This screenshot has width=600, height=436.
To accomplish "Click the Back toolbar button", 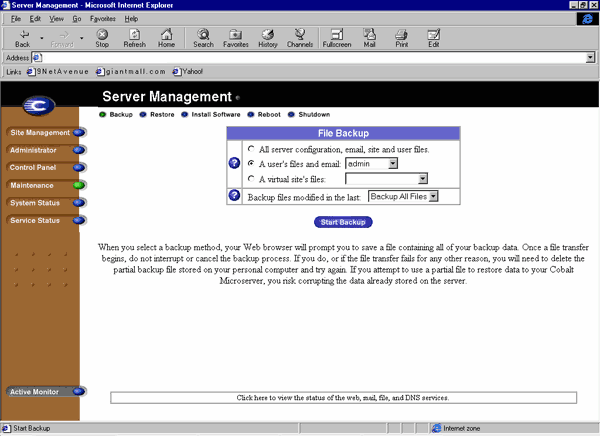I will pyautogui.click(x=23, y=38).
